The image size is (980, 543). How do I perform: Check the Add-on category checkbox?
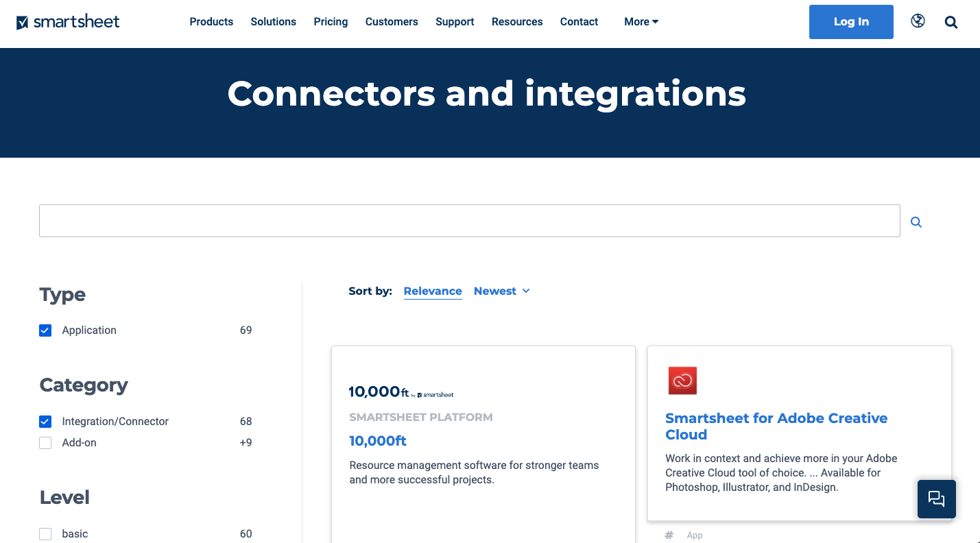coord(45,443)
